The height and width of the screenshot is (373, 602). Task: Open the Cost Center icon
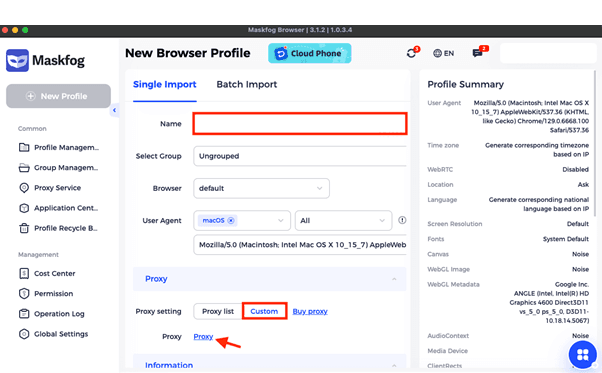24,274
